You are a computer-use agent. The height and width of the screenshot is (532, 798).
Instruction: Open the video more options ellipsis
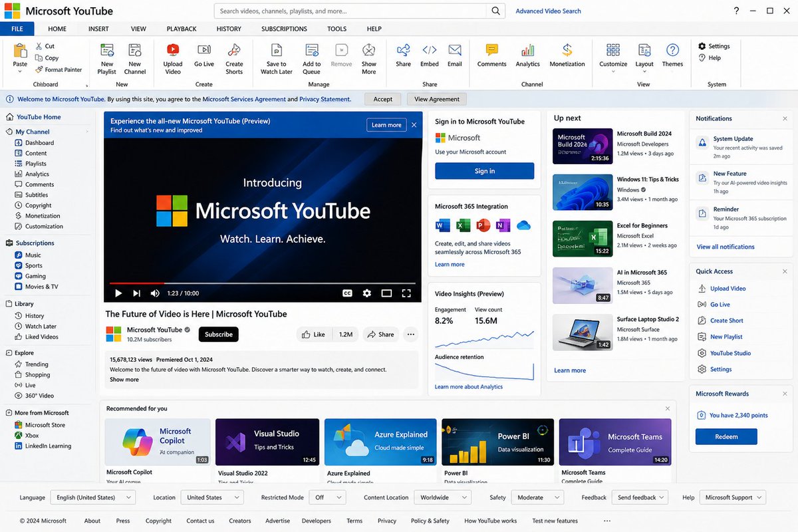tap(411, 334)
